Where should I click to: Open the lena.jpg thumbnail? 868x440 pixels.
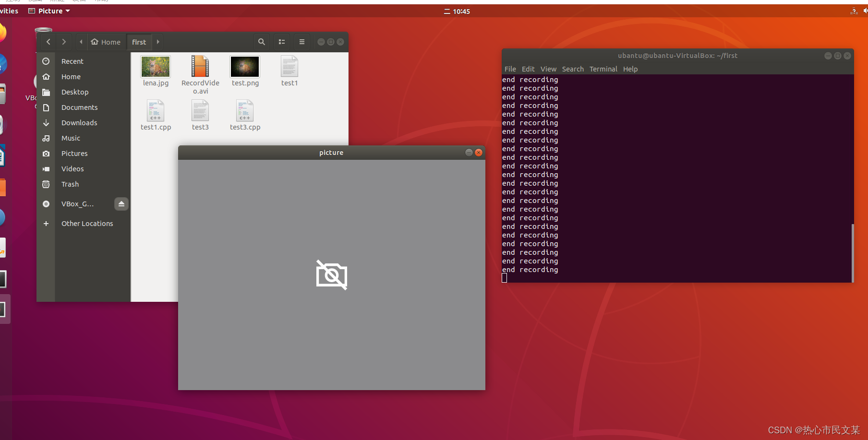pyautogui.click(x=155, y=67)
